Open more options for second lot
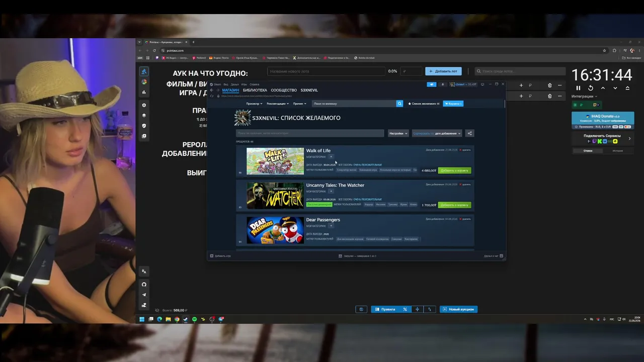 pos(559,96)
